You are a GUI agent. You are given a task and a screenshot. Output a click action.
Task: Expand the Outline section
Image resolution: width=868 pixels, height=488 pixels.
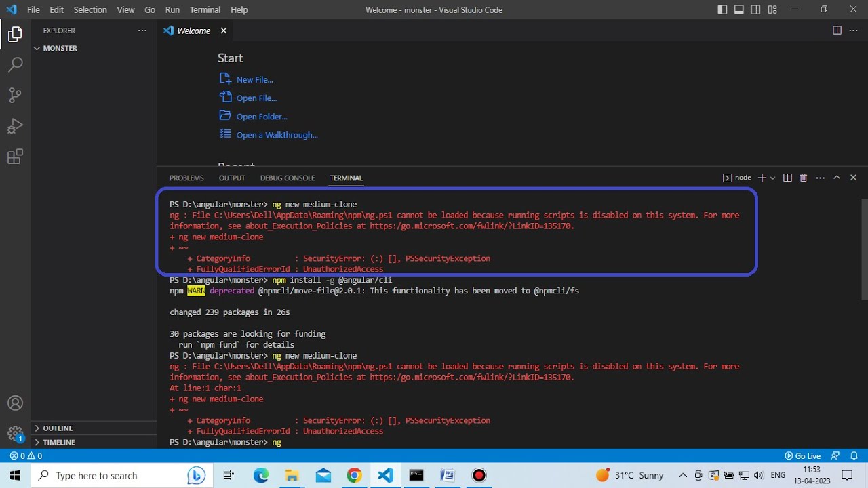(x=94, y=428)
